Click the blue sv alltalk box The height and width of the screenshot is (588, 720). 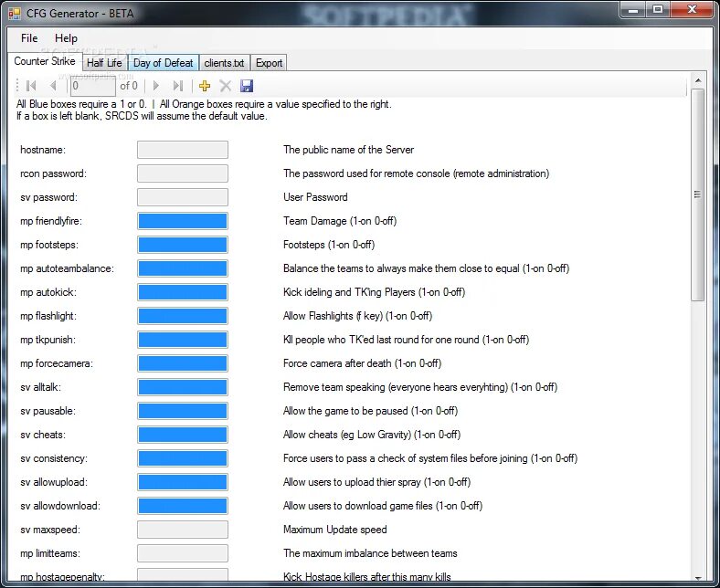click(183, 387)
